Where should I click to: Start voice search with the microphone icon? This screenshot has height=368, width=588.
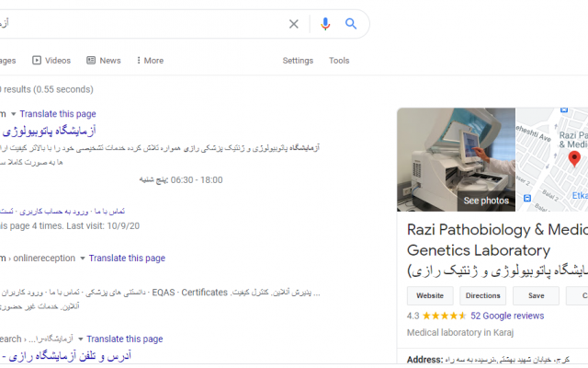[325, 24]
